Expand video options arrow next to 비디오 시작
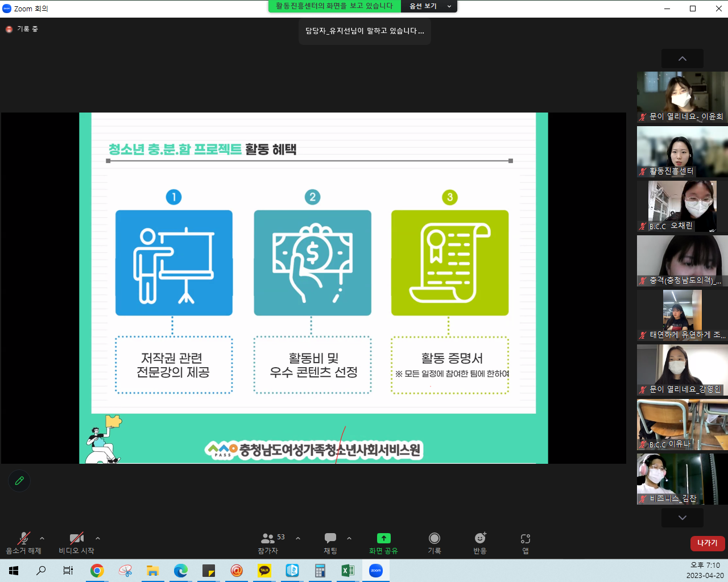The width and height of the screenshot is (728, 582). pyautogui.click(x=98, y=538)
